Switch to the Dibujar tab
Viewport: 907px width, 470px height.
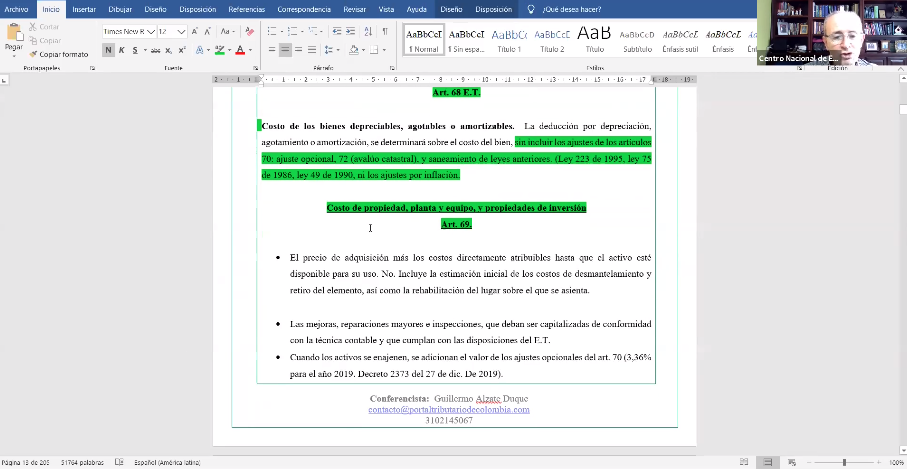tap(120, 9)
